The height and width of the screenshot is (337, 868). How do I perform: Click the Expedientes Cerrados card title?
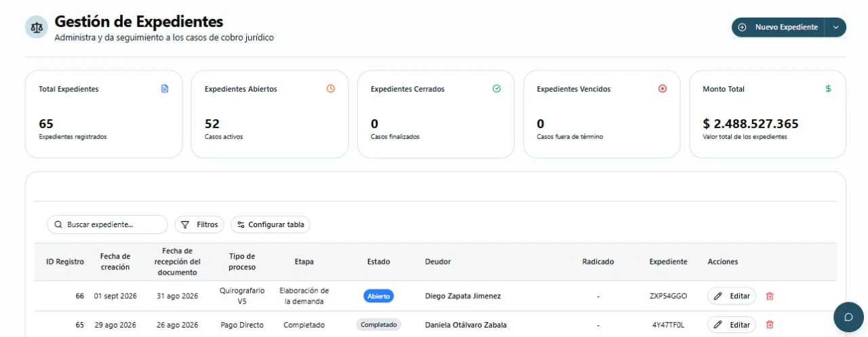pos(408,89)
